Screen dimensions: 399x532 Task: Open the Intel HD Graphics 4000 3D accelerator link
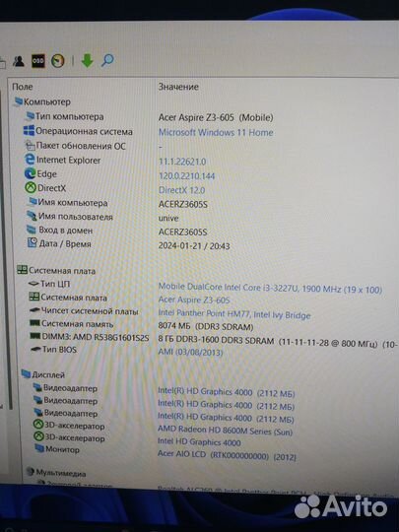click(x=199, y=441)
